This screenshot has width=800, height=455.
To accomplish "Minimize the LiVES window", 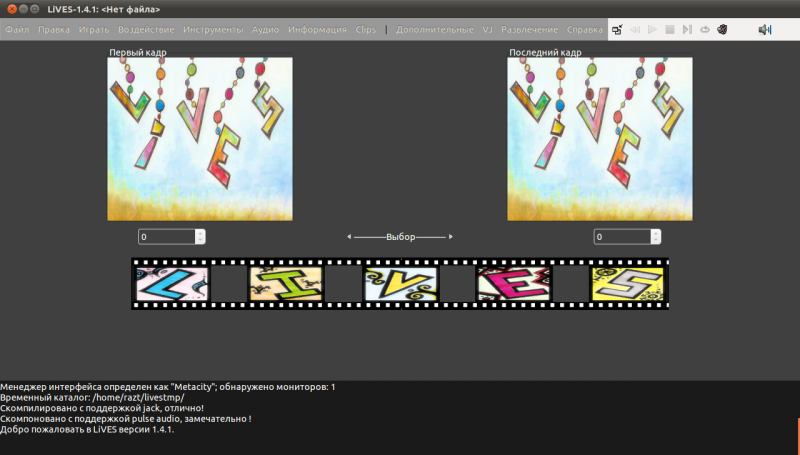I will pyautogui.click(x=23, y=9).
